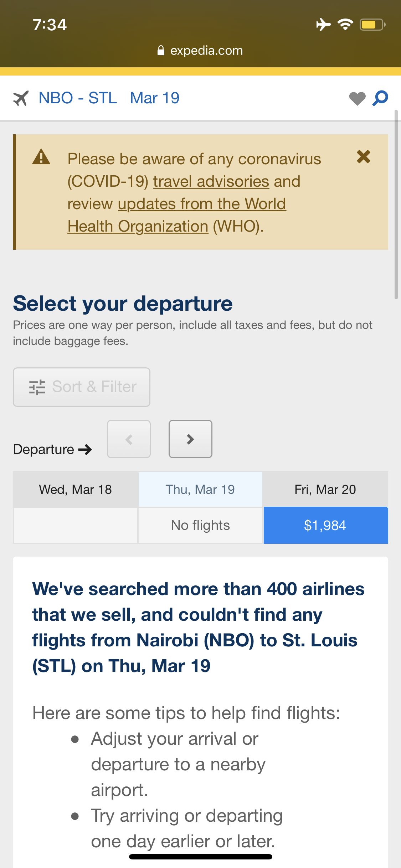Open updates from the World Health Organization link
This screenshot has width=401, height=868.
click(177, 215)
